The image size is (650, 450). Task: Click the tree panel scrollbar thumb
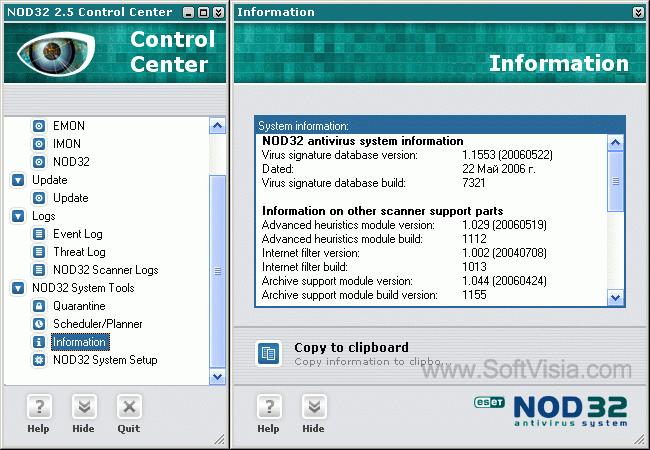218,271
